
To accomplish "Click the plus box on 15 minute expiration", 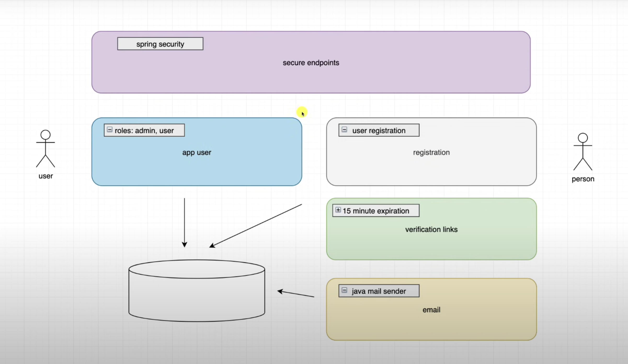I will 338,209.
